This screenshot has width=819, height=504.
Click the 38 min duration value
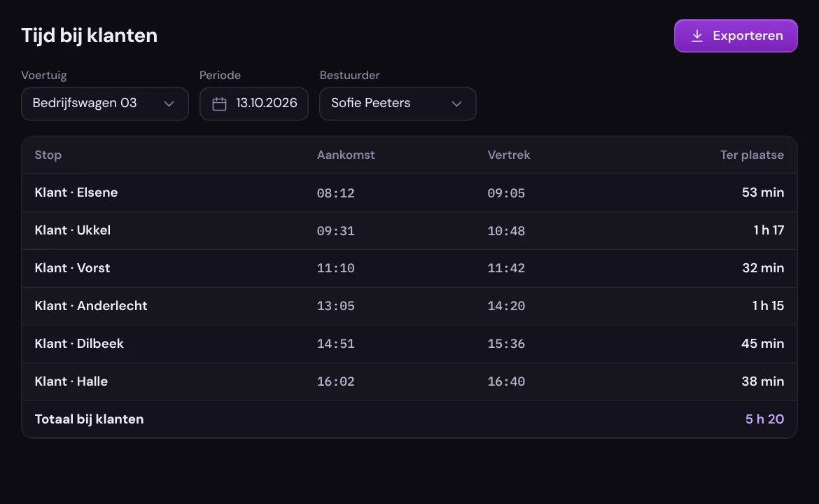tap(762, 381)
